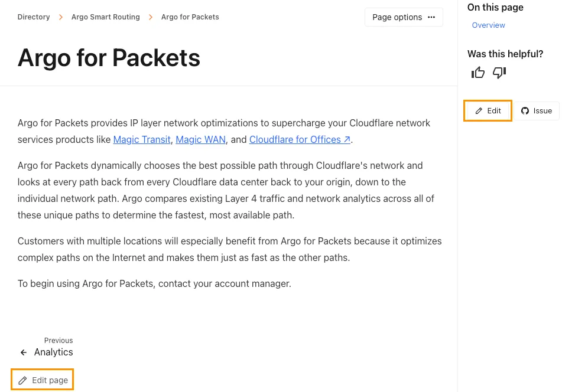Click the thumbs down icon

click(499, 73)
